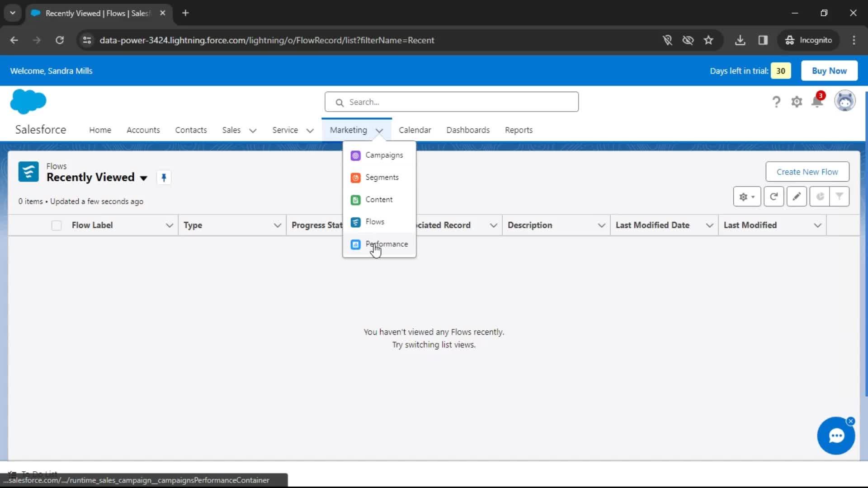The image size is (868, 488).
Task: View site information icon in address bar
Action: (x=87, y=40)
